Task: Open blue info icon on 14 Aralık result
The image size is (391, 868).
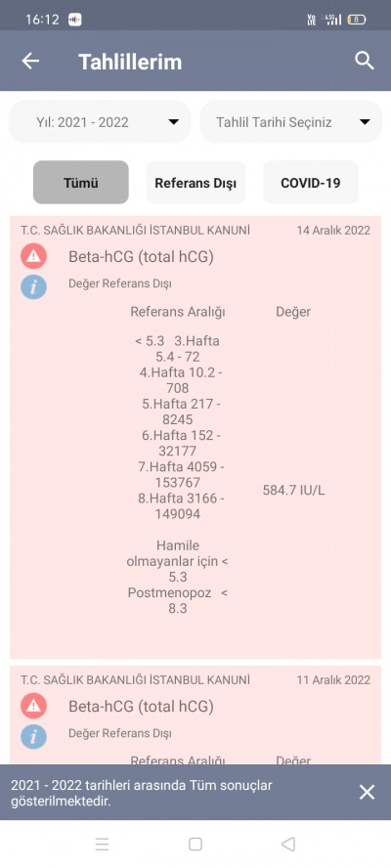Action: tap(34, 286)
